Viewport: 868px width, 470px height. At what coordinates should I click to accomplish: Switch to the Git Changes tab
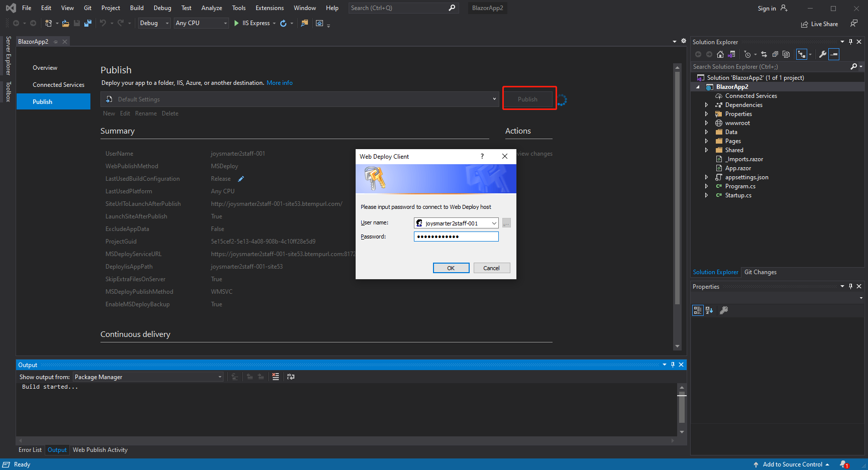click(x=760, y=272)
